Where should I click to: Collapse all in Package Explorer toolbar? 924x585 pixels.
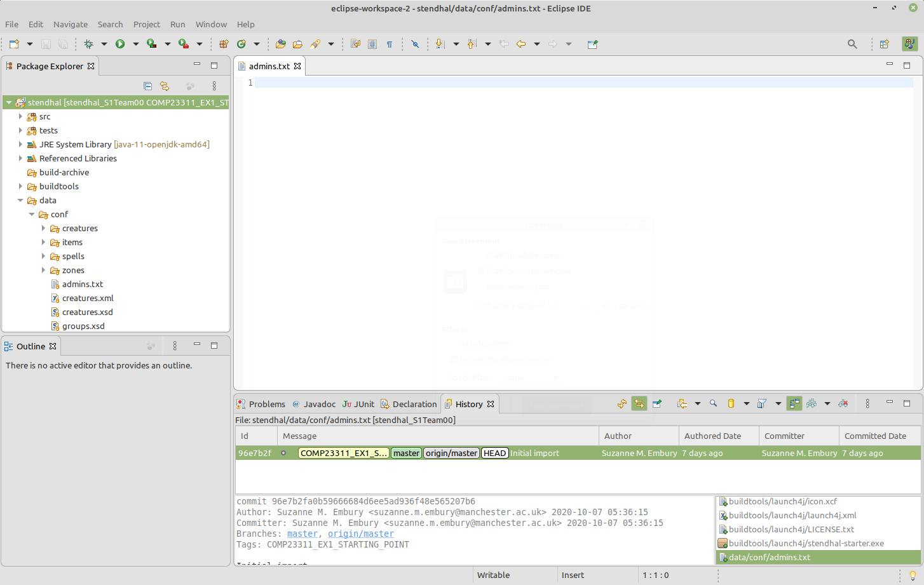click(147, 86)
